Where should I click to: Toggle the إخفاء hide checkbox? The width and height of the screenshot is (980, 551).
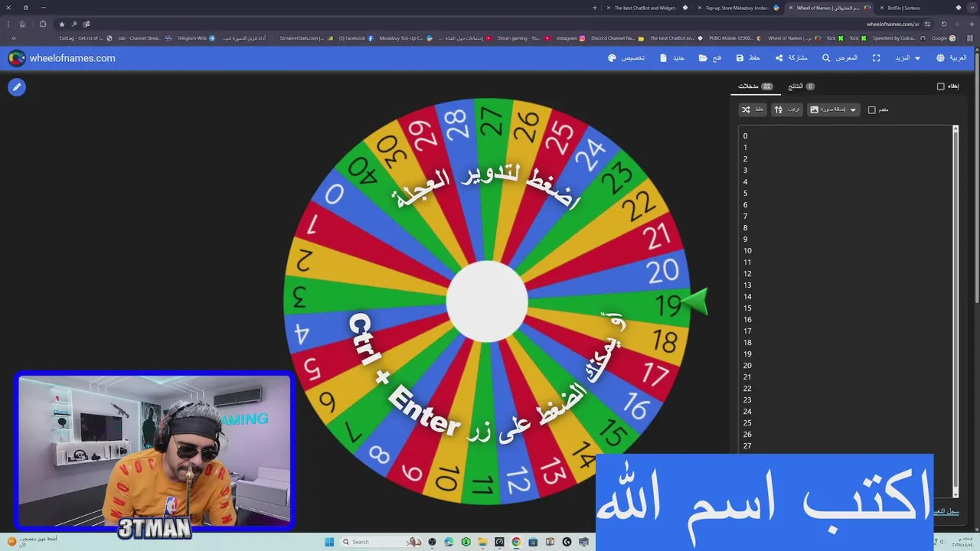[x=941, y=86]
